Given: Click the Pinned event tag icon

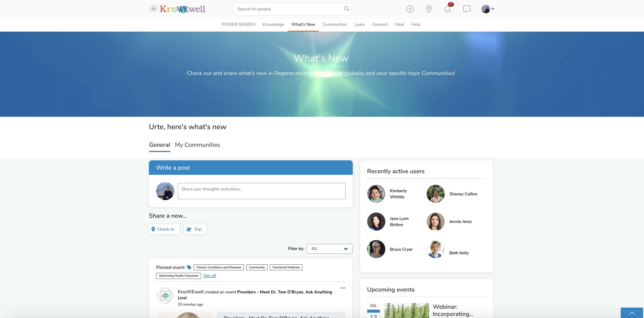Looking at the screenshot, I should [189, 267].
